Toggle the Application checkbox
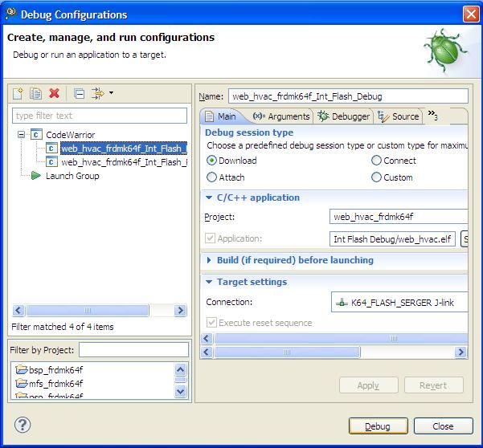Viewport: 483px width, 448px height. pos(210,238)
